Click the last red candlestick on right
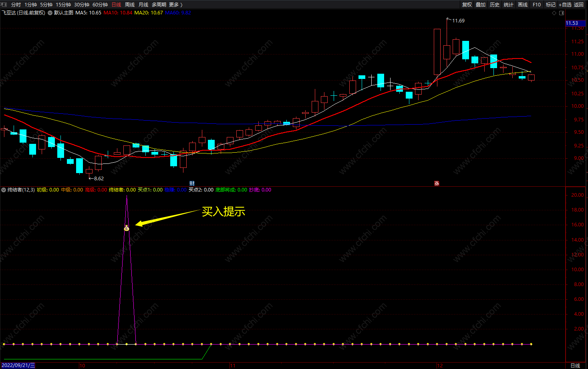 click(531, 77)
